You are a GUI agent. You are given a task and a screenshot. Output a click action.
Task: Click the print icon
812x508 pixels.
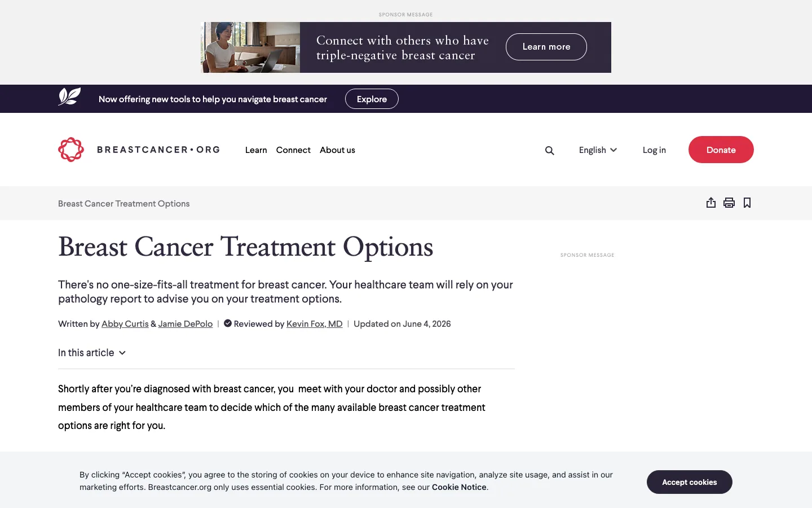[x=729, y=203]
